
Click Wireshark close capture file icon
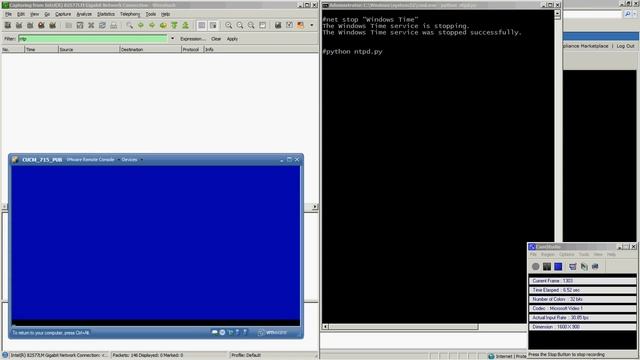[x=91, y=25]
